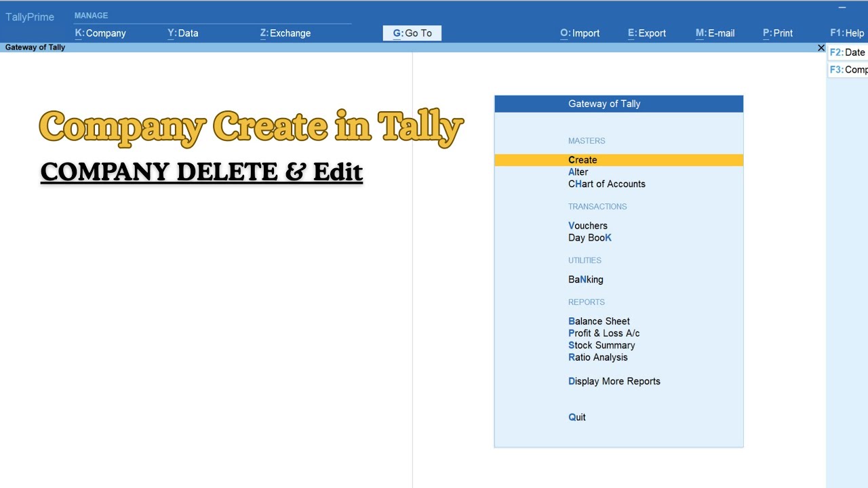Click the TallyPrime logo text
The height and width of the screenshot is (488, 868).
[30, 17]
